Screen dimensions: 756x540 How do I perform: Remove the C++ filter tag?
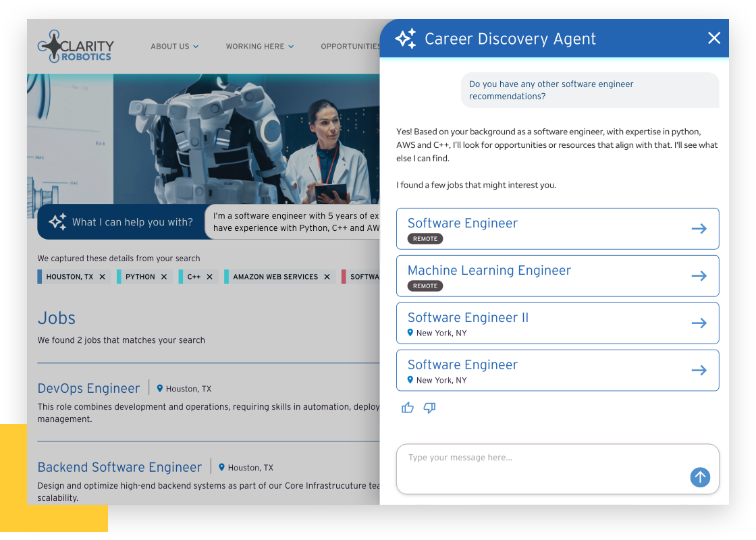click(210, 277)
